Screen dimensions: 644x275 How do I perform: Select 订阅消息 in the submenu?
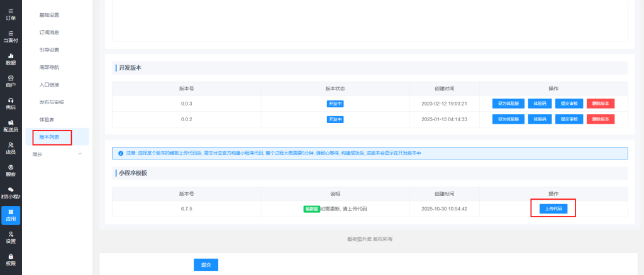(49, 32)
